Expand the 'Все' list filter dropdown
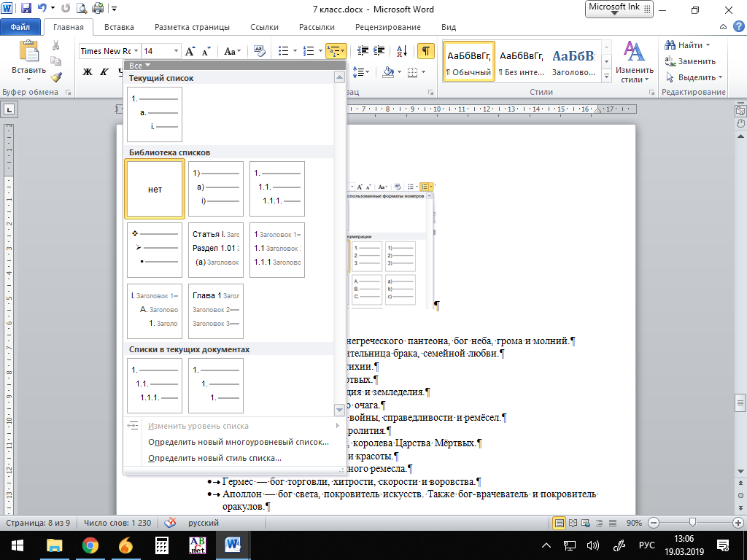Image resolution: width=747 pixels, height=560 pixels. click(140, 65)
